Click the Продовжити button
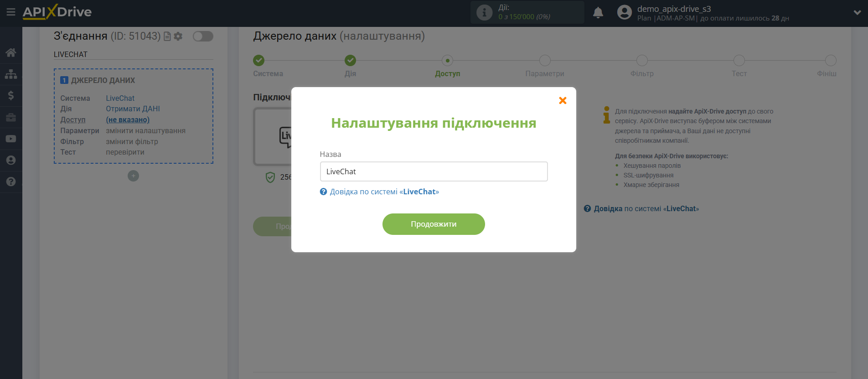 [434, 224]
